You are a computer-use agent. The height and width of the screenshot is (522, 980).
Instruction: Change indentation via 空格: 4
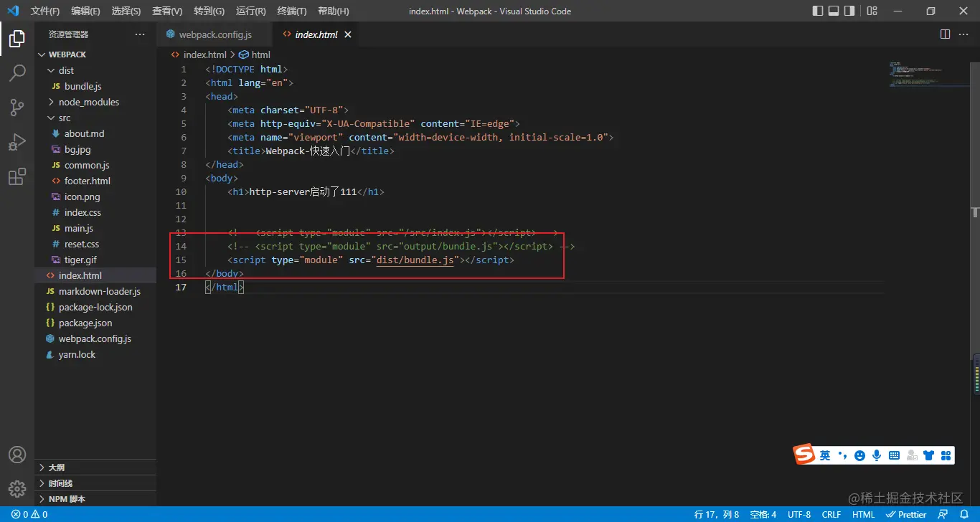(763, 514)
